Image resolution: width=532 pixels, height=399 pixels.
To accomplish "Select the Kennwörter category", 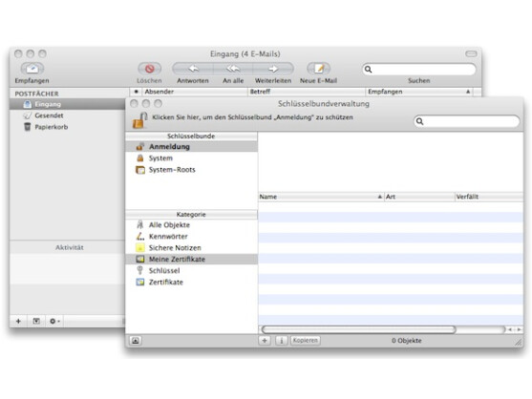I will [192, 237].
